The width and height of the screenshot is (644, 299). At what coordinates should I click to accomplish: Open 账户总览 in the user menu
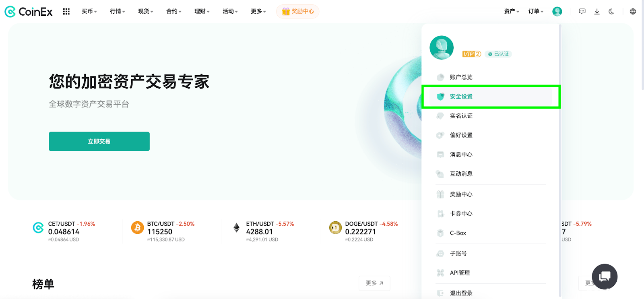click(x=461, y=77)
